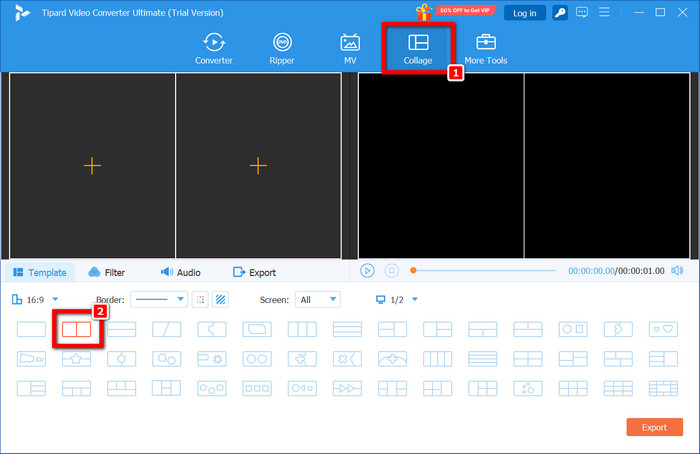Click the Log in button
The image size is (700, 454).
coord(525,13)
